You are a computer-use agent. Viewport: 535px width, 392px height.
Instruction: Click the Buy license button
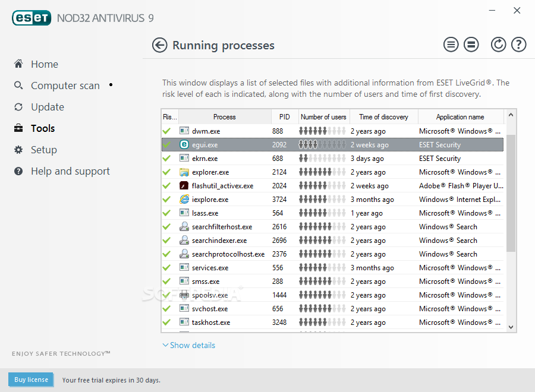tap(31, 380)
